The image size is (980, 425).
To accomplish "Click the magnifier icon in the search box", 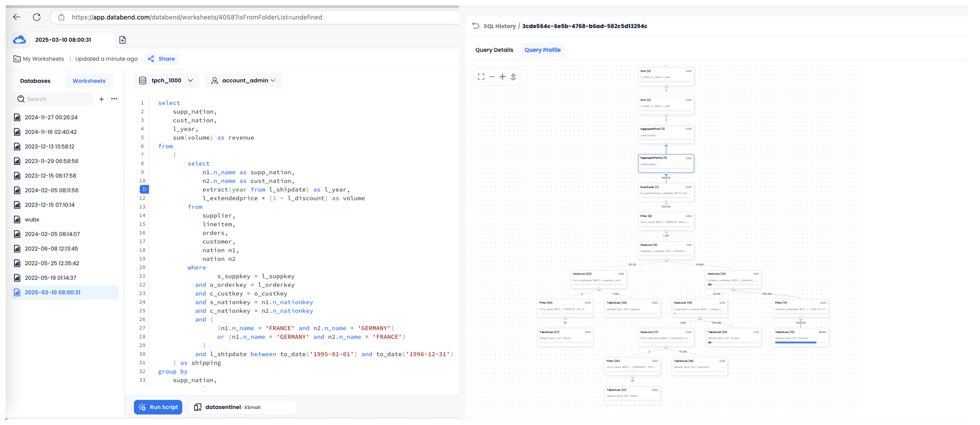I will click(21, 99).
